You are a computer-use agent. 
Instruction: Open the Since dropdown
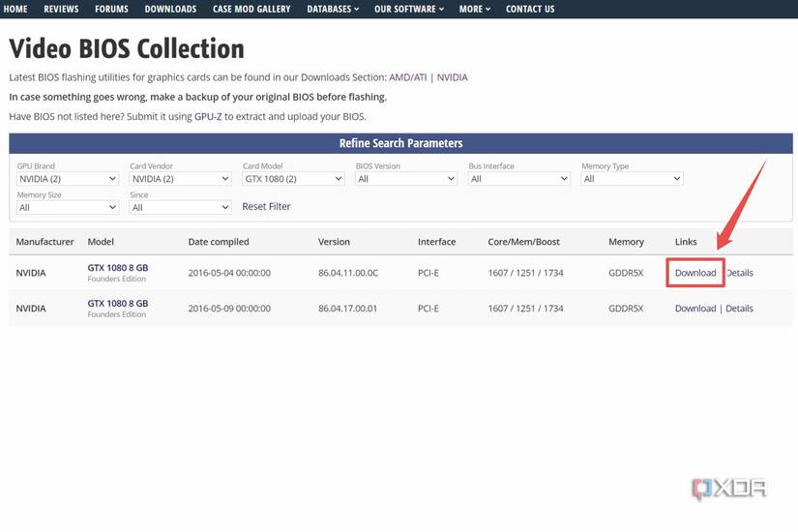(181, 207)
